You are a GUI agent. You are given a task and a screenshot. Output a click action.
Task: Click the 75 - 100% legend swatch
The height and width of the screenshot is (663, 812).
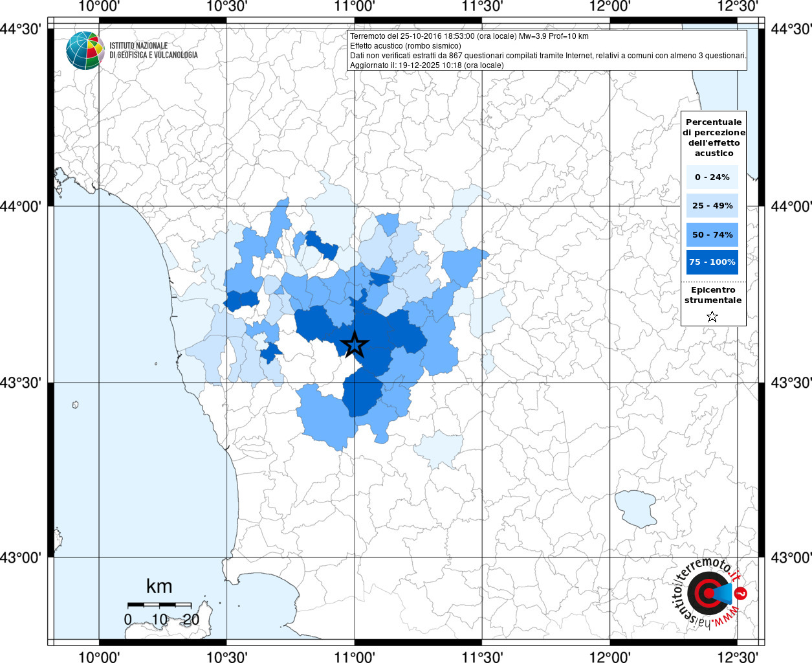(x=712, y=262)
